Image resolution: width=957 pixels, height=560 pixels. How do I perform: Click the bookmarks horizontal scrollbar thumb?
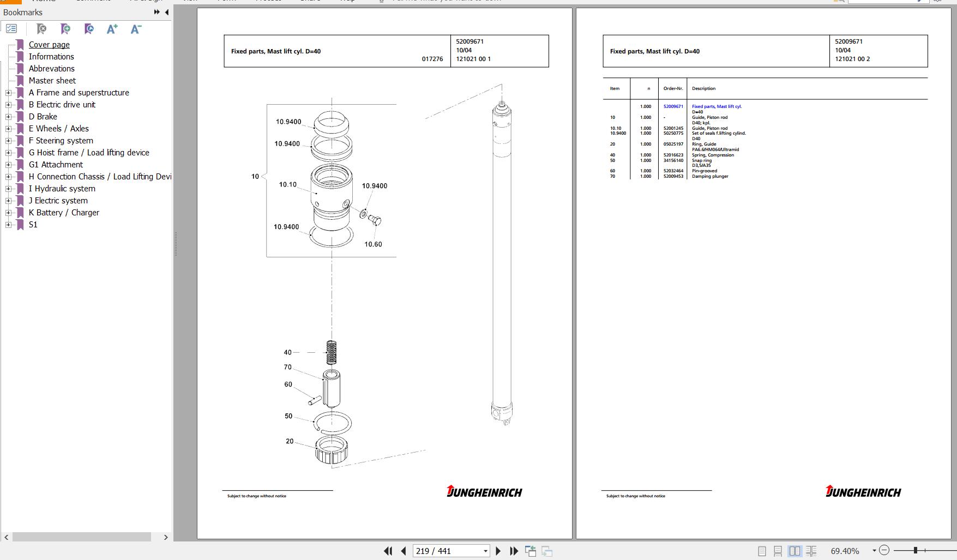pyautogui.click(x=82, y=537)
